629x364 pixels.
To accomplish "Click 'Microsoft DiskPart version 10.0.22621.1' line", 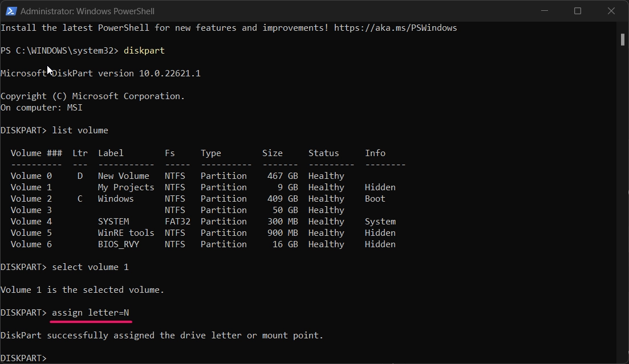I will point(100,73).
